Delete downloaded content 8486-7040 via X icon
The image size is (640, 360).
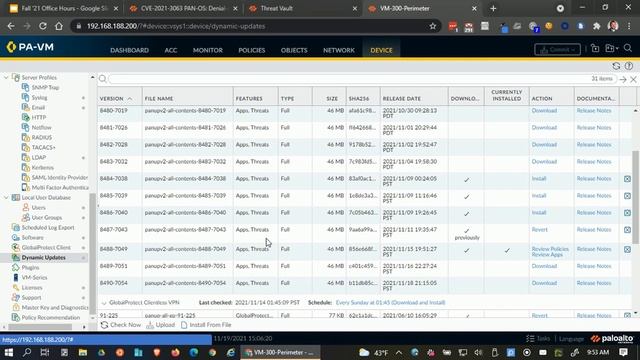coord(627,213)
